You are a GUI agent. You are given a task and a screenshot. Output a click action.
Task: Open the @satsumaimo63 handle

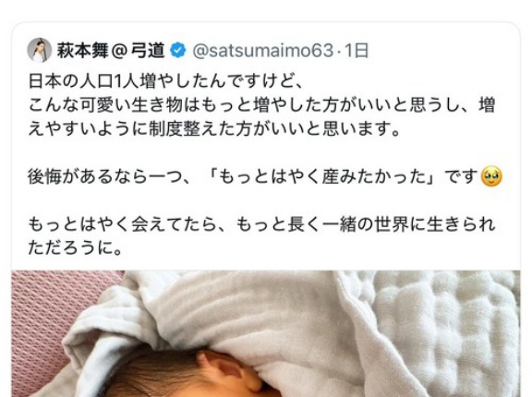tap(263, 51)
